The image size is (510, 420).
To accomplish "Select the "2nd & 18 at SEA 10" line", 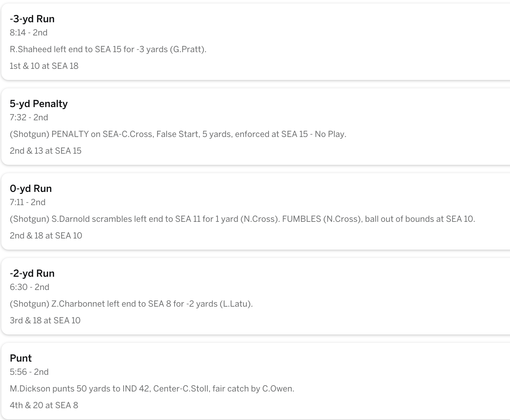I will coord(46,236).
